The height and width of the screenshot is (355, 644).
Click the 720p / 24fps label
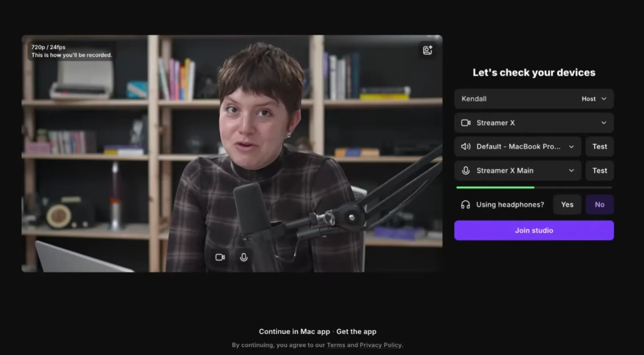coord(48,47)
